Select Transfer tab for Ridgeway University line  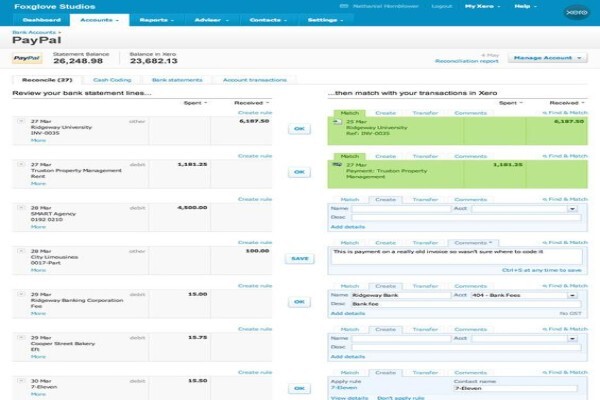point(425,113)
